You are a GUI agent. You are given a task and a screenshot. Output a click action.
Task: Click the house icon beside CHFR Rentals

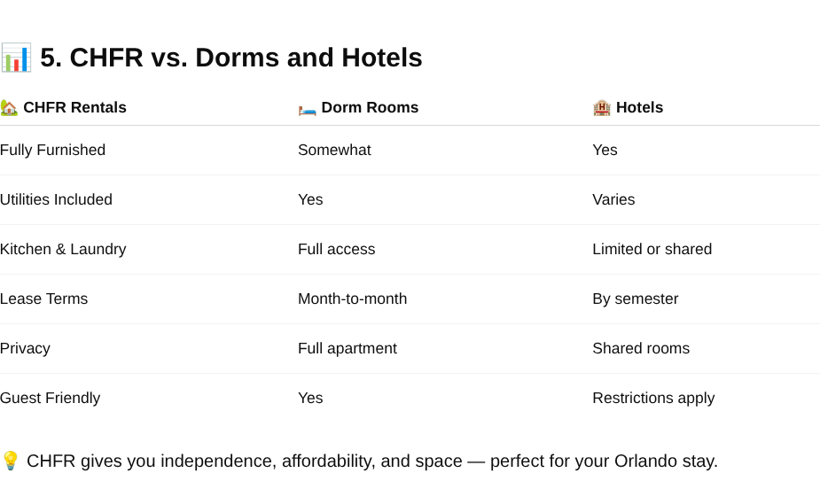pos(9,107)
